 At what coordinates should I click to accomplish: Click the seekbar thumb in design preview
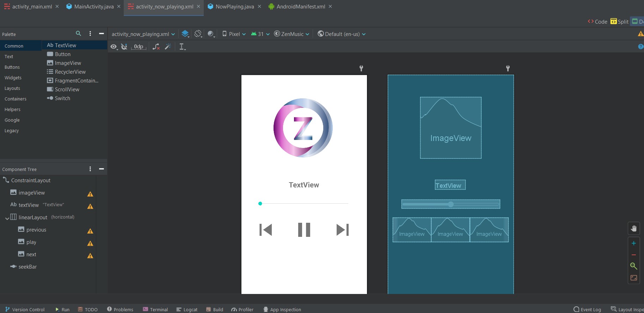[x=260, y=203]
